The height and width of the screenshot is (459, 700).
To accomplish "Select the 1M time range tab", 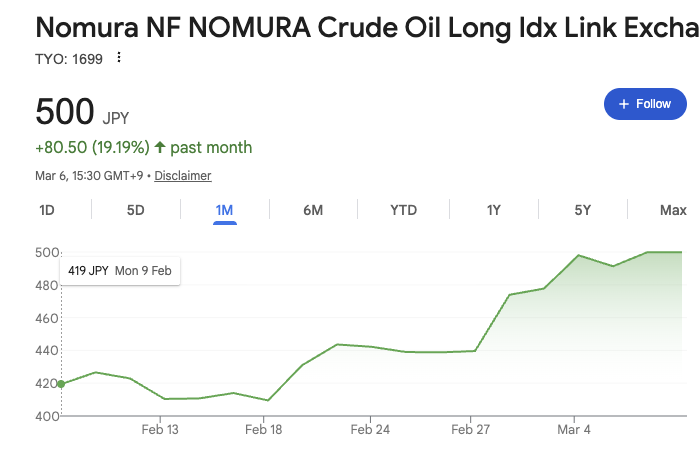I will tap(224, 210).
